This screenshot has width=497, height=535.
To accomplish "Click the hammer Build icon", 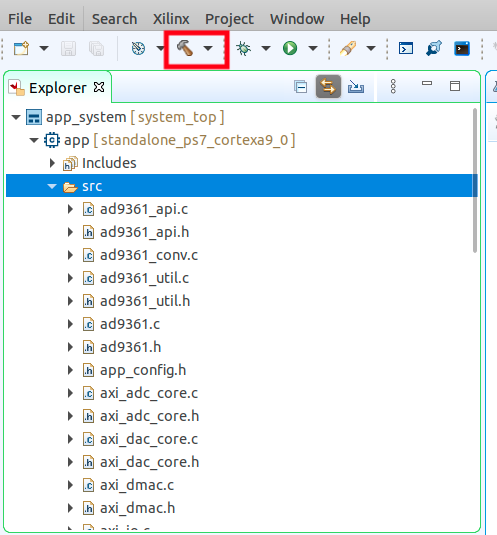I will click(x=185, y=48).
